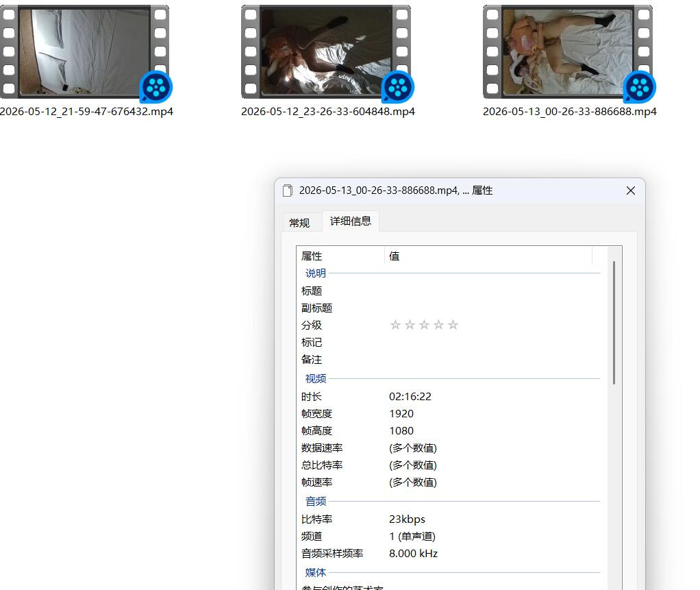Collapse the 音频 section header

316,502
